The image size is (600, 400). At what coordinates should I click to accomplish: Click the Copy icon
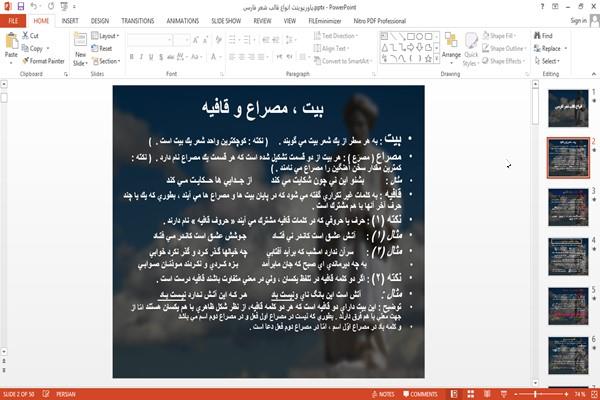25,48
